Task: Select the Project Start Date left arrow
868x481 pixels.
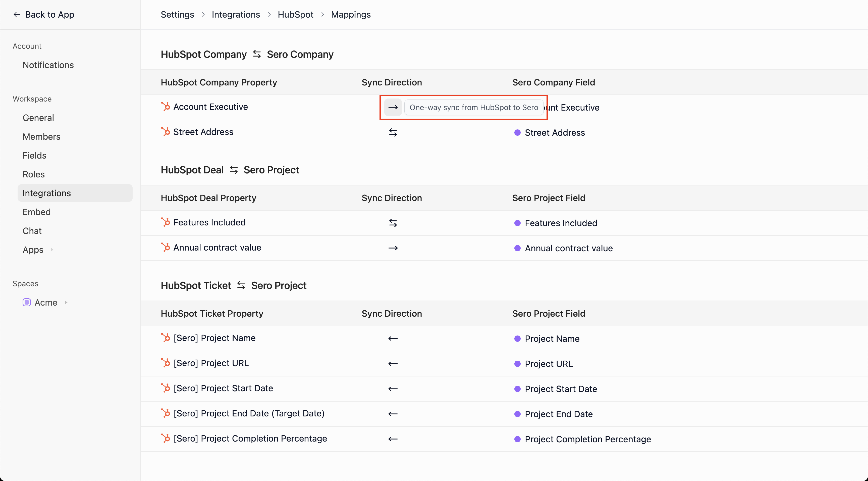Action: (x=393, y=389)
